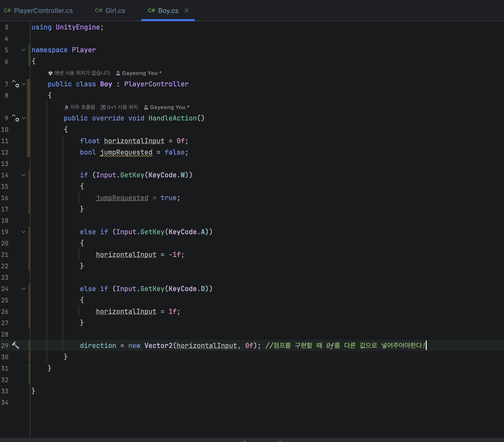Collapse the Boy class fold arrow at line 7
The height and width of the screenshot is (442, 504).
point(24,84)
